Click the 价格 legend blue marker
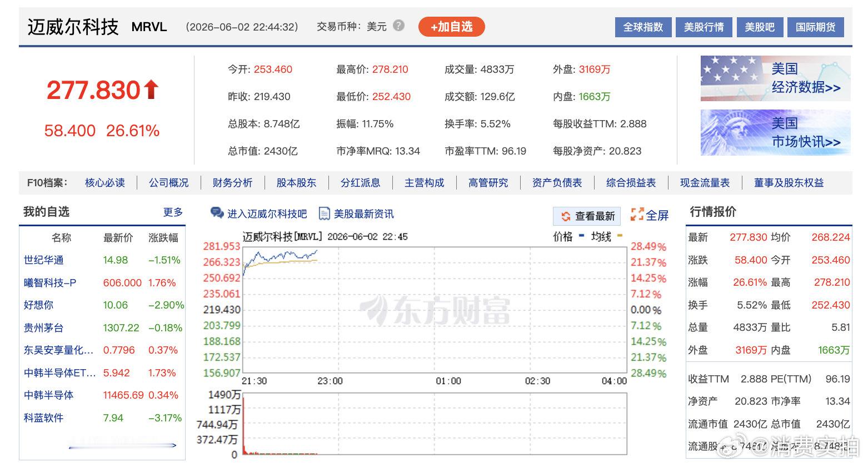 tap(581, 236)
